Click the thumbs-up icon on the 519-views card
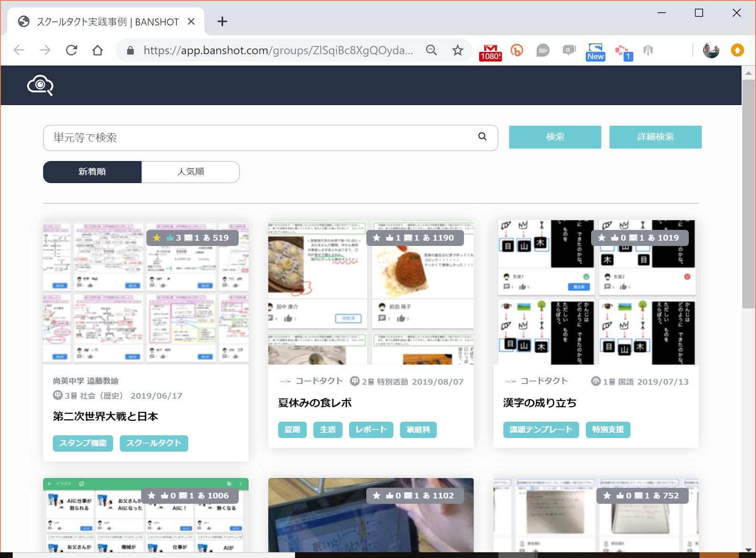Image resolution: width=756 pixels, height=558 pixels. pyautogui.click(x=170, y=238)
